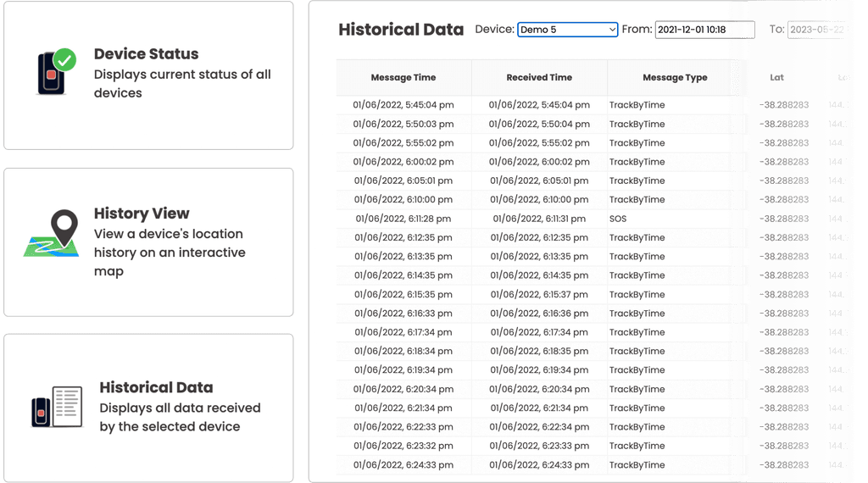The width and height of the screenshot is (868, 483).
Task: Sort by Message Type column header
Action: 675,77
